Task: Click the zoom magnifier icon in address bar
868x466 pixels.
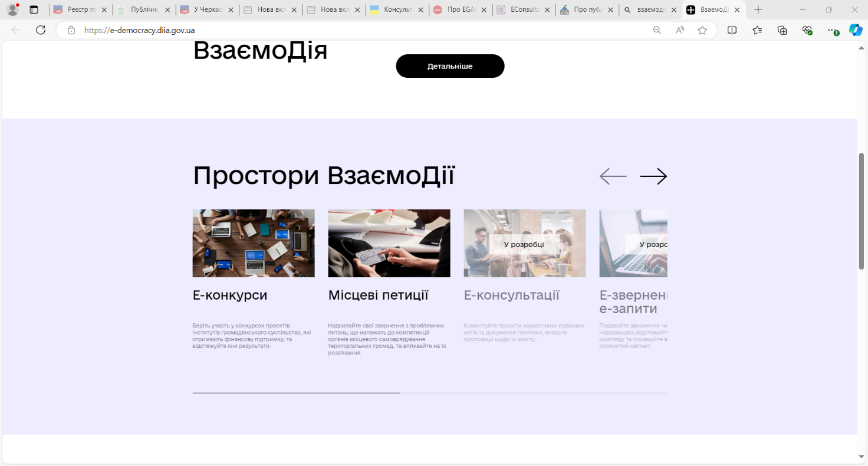Action: 657,30
